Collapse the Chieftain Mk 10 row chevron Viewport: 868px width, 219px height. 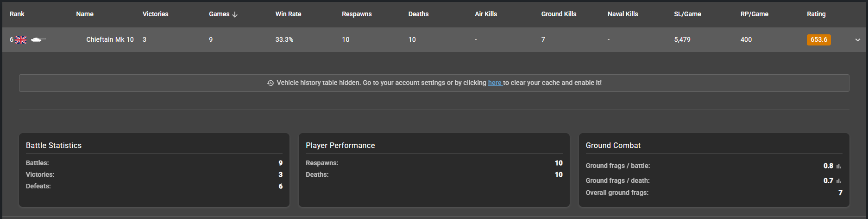point(857,40)
